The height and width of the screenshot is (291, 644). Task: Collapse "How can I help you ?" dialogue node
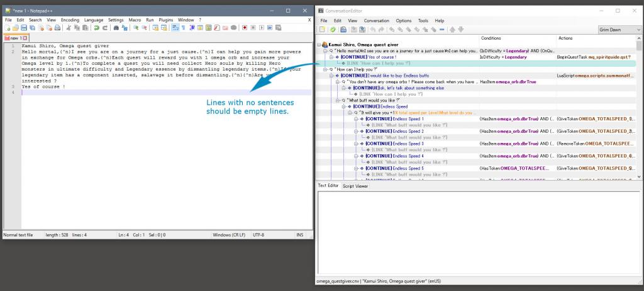(325, 69)
